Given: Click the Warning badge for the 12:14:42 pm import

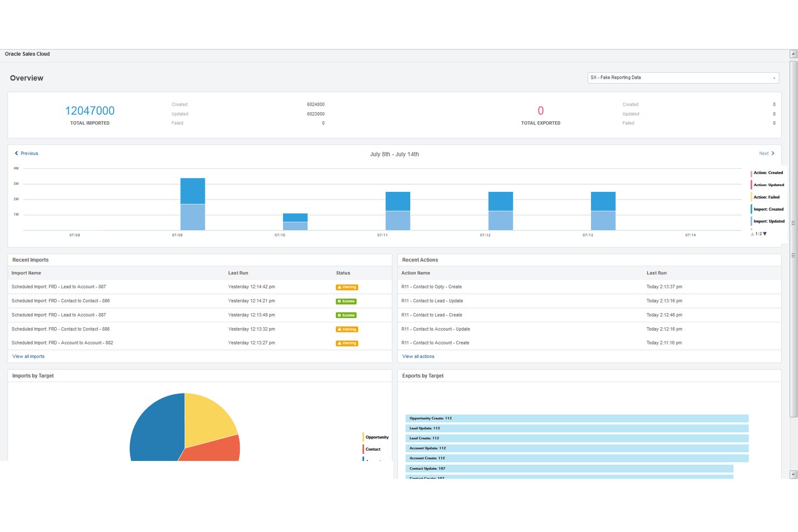Looking at the screenshot, I should pyautogui.click(x=347, y=287).
